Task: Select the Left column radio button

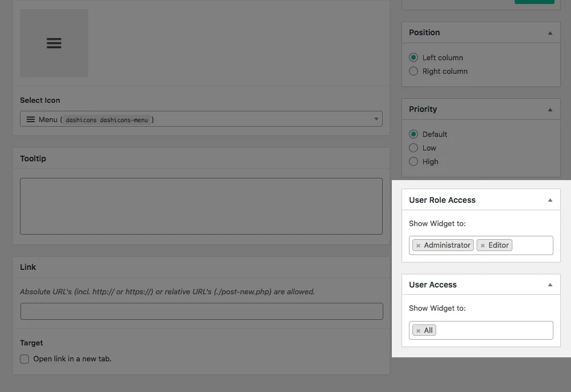Action: pos(413,57)
